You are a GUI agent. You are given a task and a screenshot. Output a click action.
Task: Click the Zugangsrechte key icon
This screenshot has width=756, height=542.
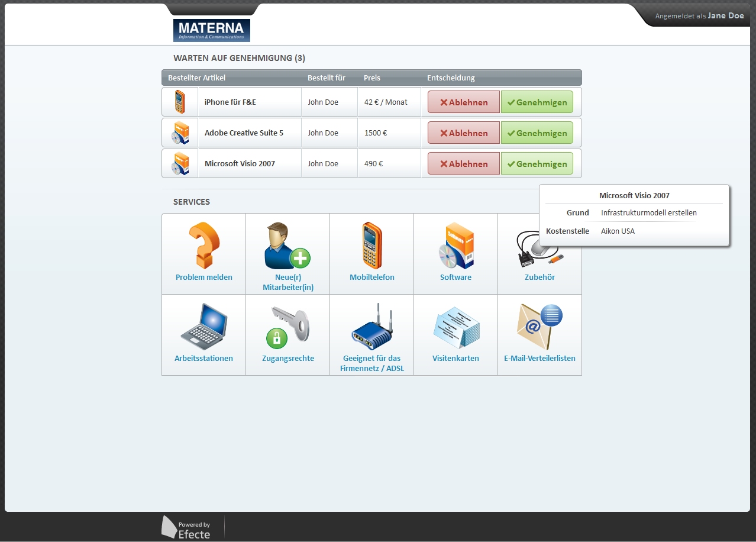coord(287,326)
